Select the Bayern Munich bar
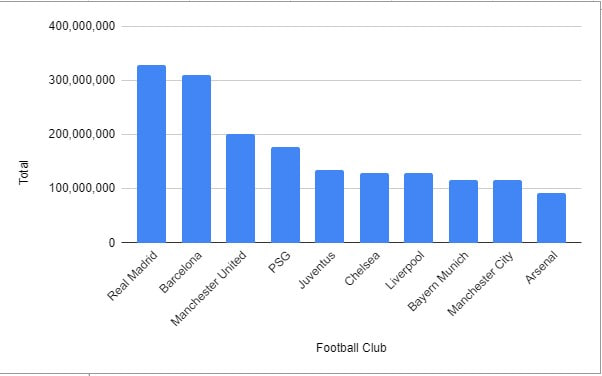This screenshot has height=376, width=602. pos(463,211)
